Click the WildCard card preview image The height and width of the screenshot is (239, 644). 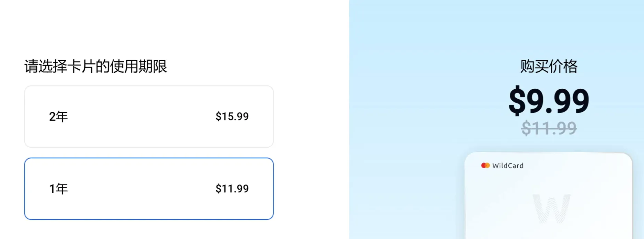coord(548,196)
